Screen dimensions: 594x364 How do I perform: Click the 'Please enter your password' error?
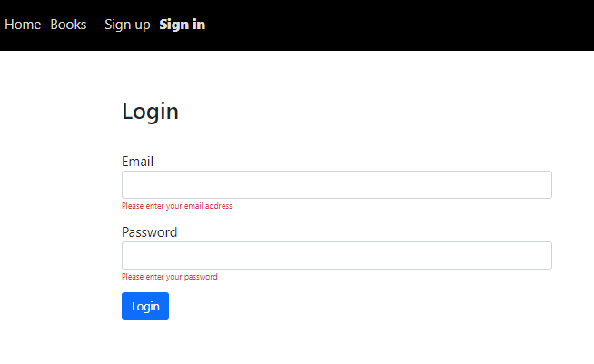tap(169, 277)
